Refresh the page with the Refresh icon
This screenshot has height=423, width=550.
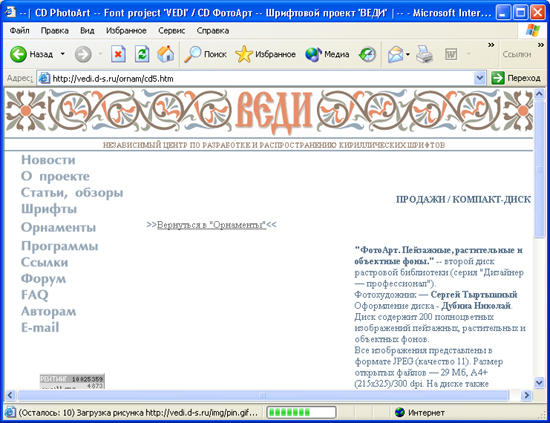142,54
